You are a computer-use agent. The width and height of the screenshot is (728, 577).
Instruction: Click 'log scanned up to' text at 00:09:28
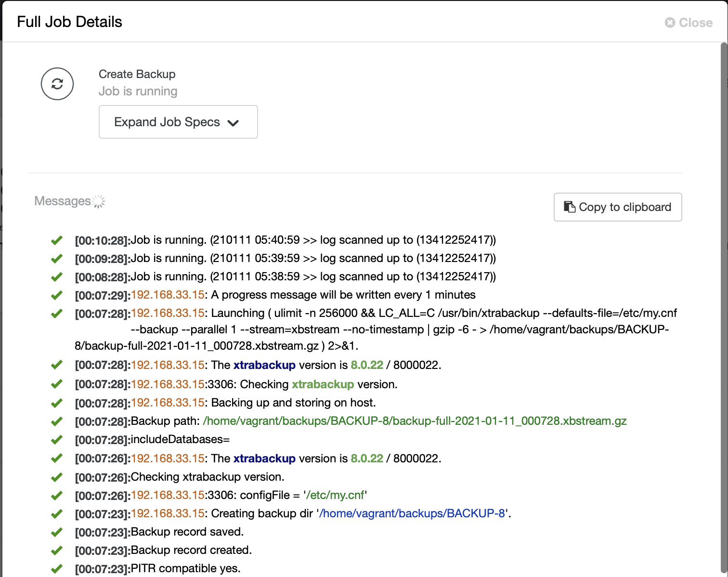(x=366, y=258)
